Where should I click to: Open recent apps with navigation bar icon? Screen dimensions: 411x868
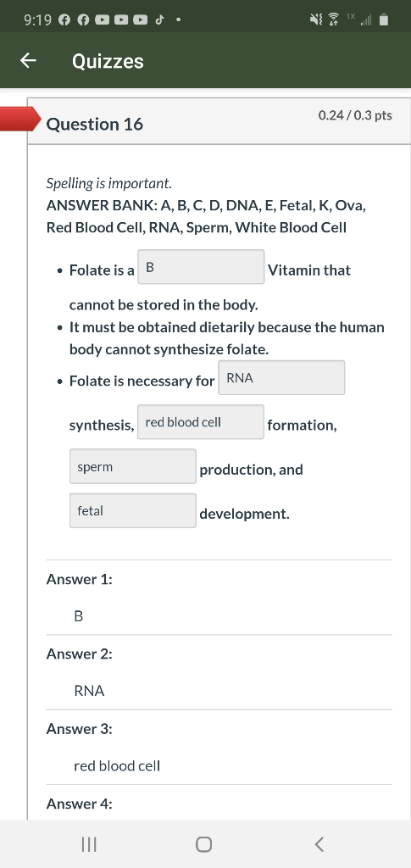point(88,844)
